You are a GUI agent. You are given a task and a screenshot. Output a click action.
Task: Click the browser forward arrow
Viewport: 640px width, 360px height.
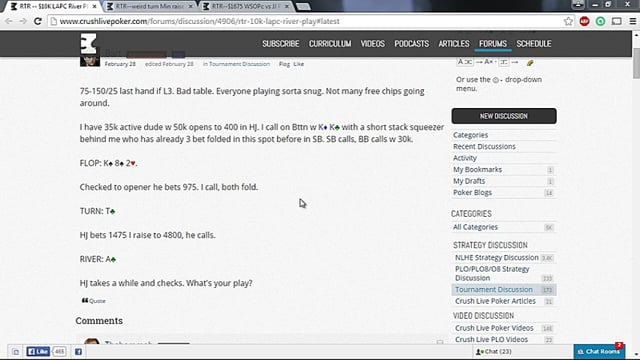[23, 21]
